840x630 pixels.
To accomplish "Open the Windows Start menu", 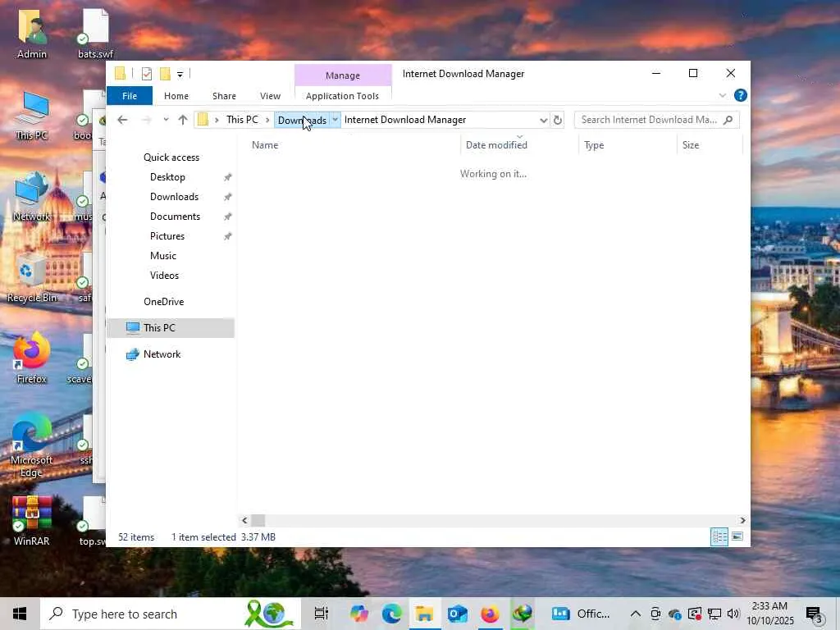I will click(20, 614).
